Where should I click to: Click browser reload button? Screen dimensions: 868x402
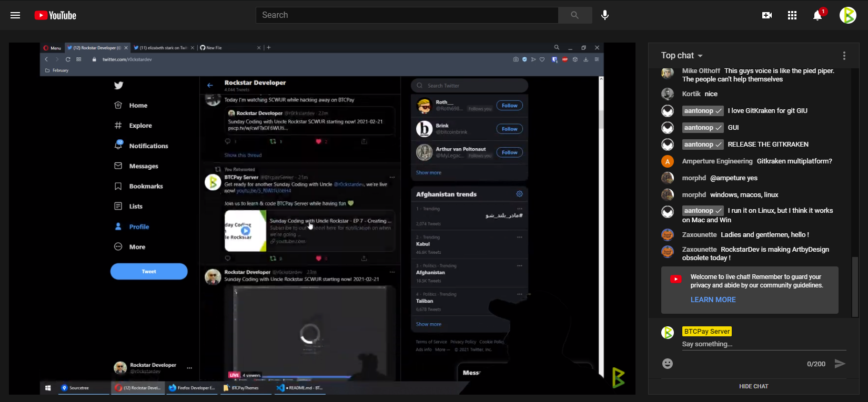tap(68, 59)
